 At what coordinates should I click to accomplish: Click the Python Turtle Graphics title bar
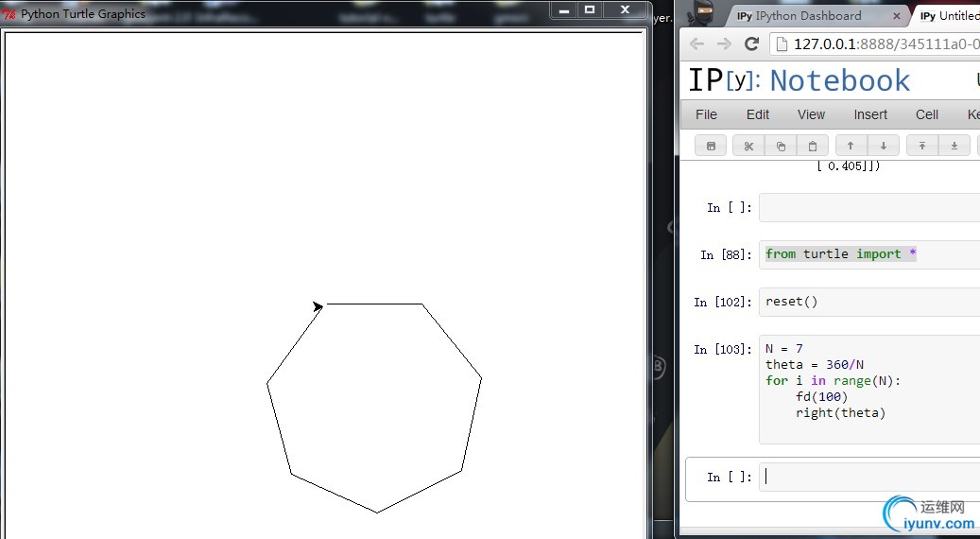tap(325, 12)
